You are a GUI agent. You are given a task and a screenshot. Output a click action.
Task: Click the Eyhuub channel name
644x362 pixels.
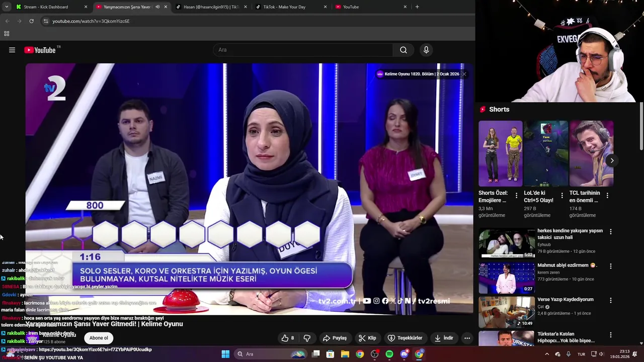coord(544,245)
